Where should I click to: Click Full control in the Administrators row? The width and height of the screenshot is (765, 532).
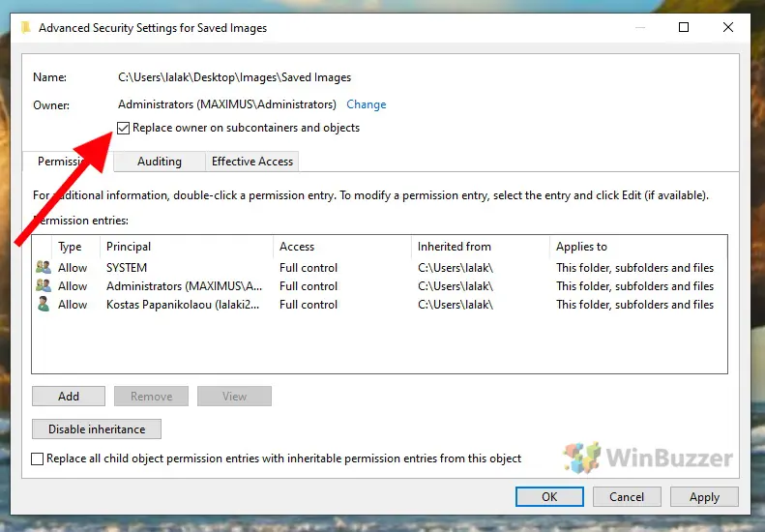(x=309, y=286)
